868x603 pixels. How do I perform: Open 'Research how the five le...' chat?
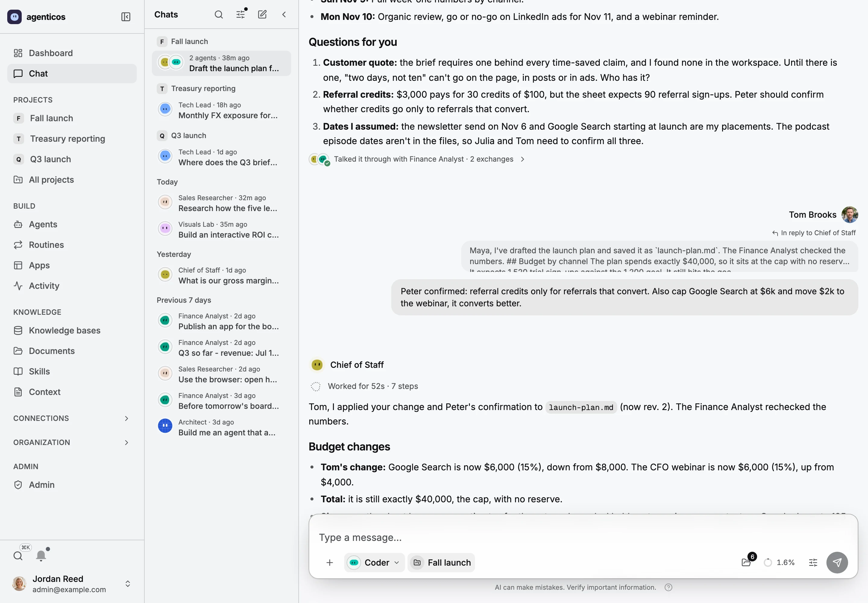tap(221, 203)
